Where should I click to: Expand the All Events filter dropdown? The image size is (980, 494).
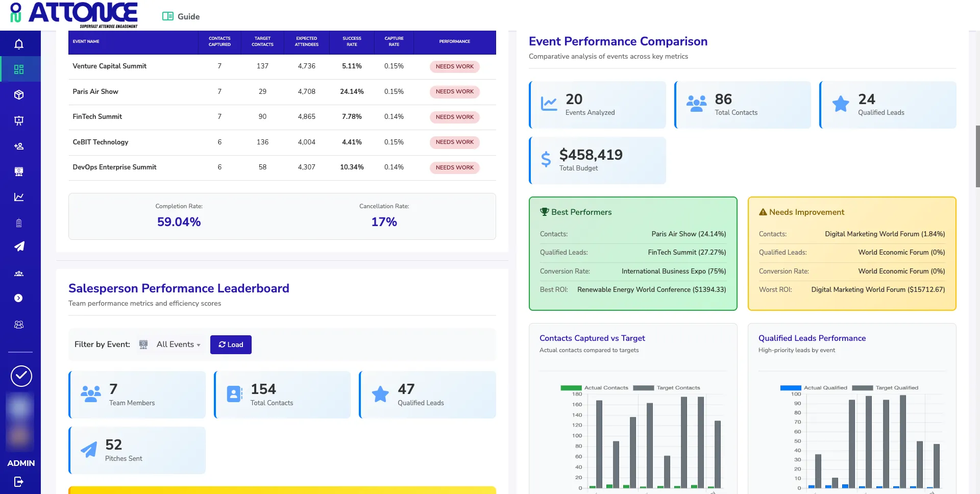click(x=178, y=344)
